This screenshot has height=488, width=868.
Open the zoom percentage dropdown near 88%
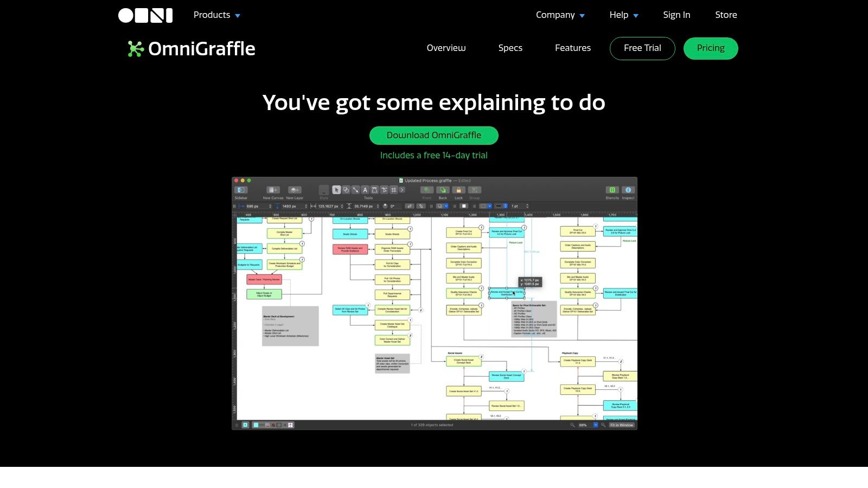[596, 425]
